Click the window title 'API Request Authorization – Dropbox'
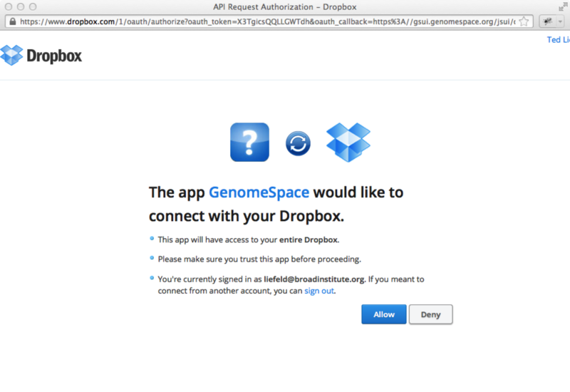 [x=284, y=7]
